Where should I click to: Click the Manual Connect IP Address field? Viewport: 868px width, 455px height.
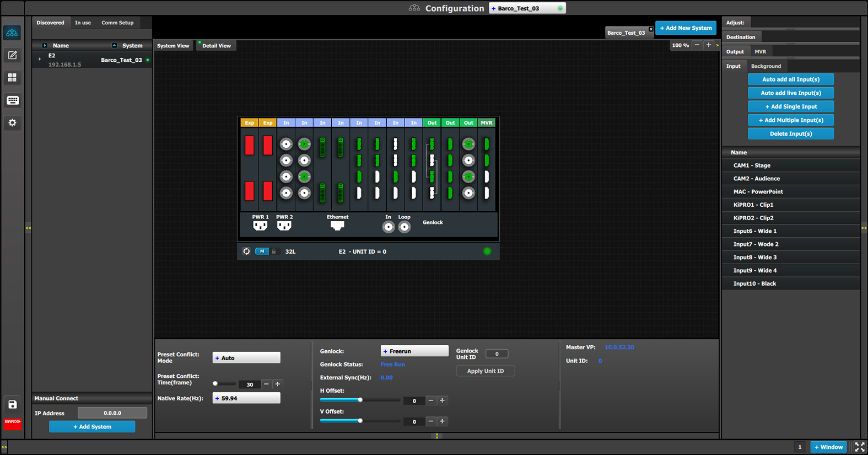112,413
